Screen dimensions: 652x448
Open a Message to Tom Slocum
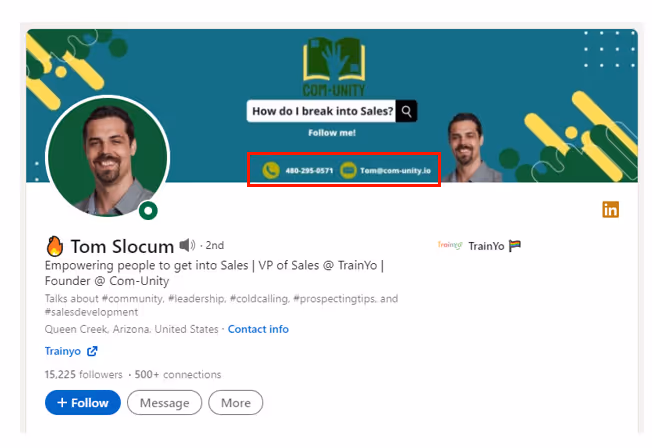coord(165,403)
